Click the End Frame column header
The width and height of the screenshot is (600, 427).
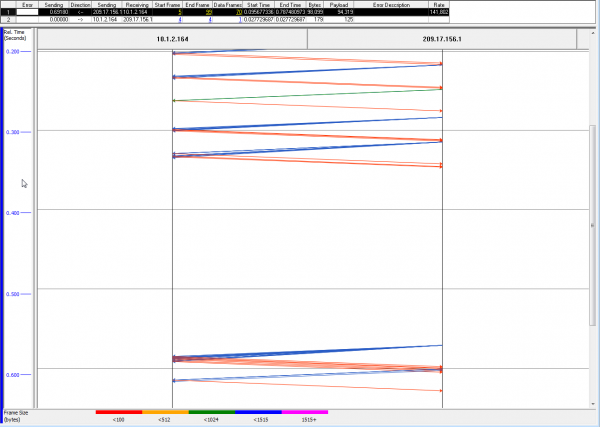click(x=197, y=5)
